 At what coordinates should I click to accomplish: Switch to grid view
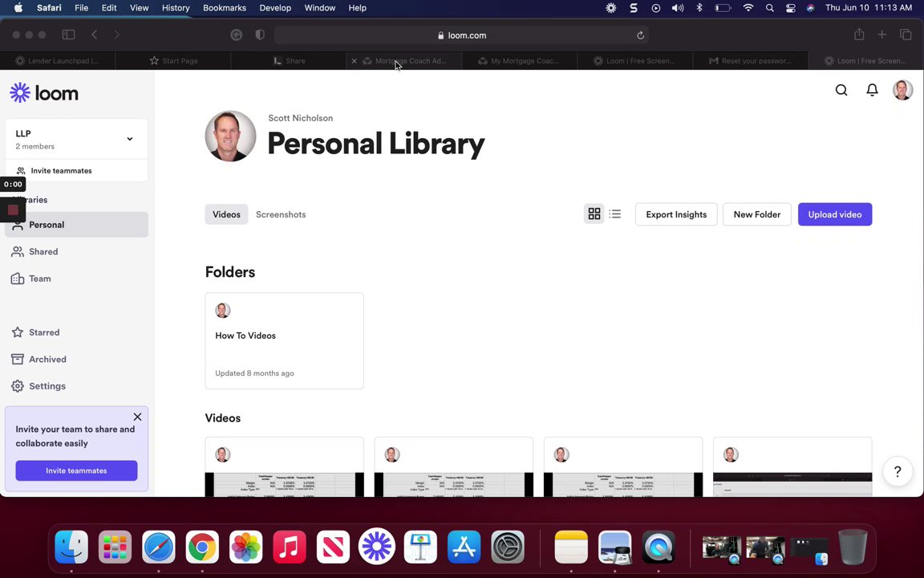click(x=594, y=214)
